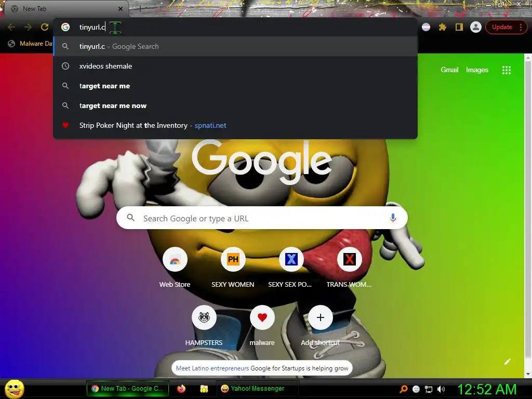Click the 12:52 AM clock
The image size is (532, 399).
point(487,389)
